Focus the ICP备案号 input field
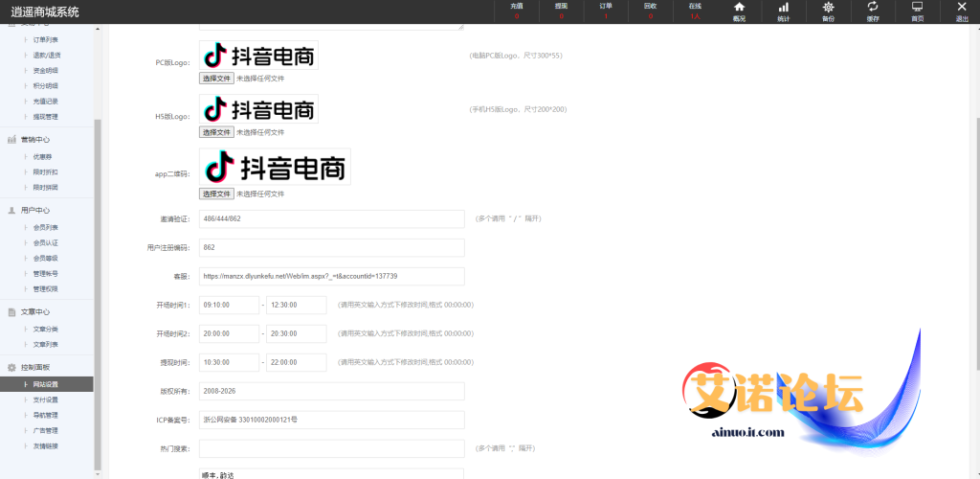 click(x=332, y=421)
